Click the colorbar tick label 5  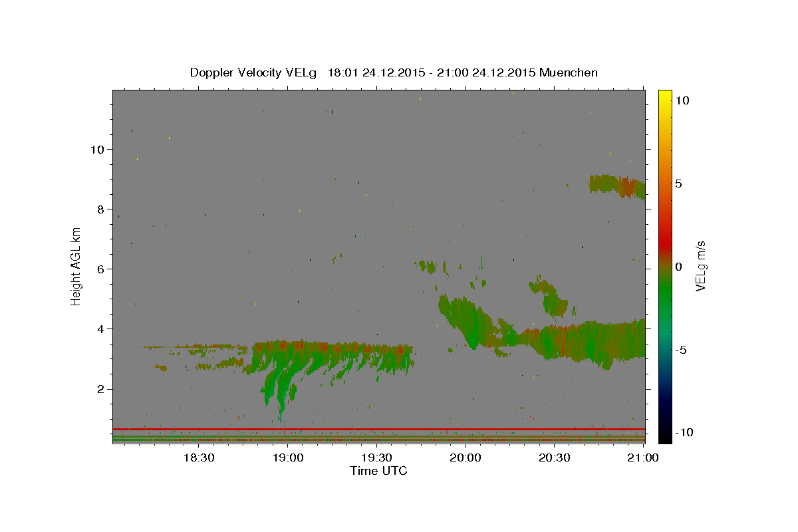[679, 184]
